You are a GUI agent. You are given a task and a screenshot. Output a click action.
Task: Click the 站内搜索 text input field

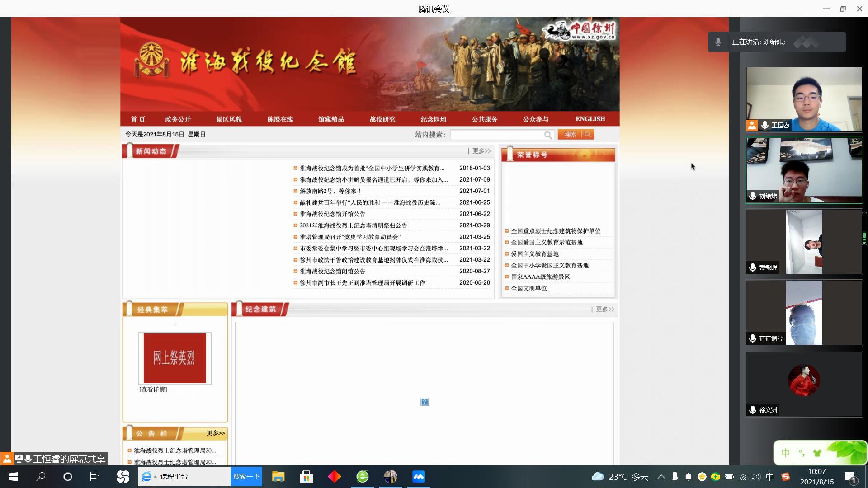tap(496, 135)
